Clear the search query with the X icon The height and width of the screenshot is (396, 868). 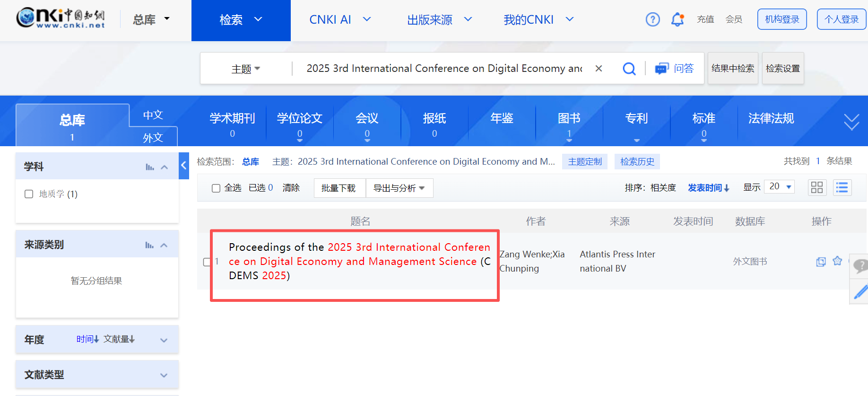click(x=599, y=69)
